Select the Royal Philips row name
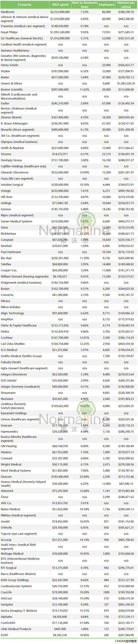The height and width of the screenshot is (644, 138). pos(9,32)
